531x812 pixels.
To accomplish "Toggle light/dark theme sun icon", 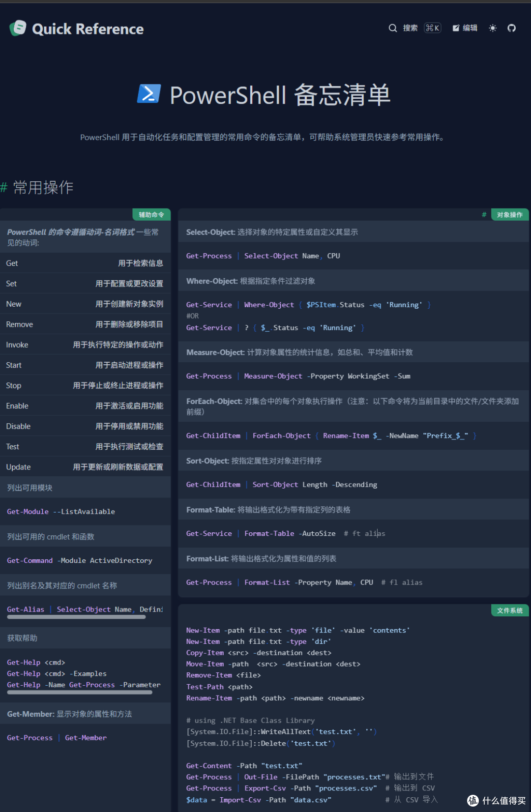I will click(493, 28).
